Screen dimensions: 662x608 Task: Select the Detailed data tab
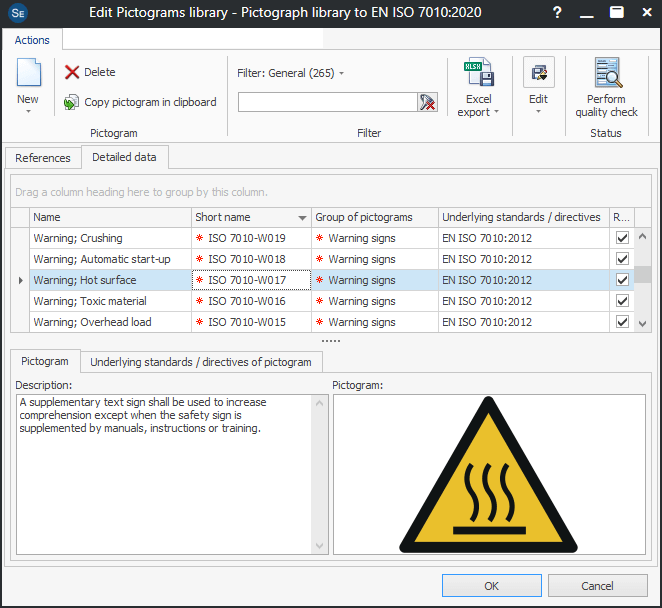[125, 157]
